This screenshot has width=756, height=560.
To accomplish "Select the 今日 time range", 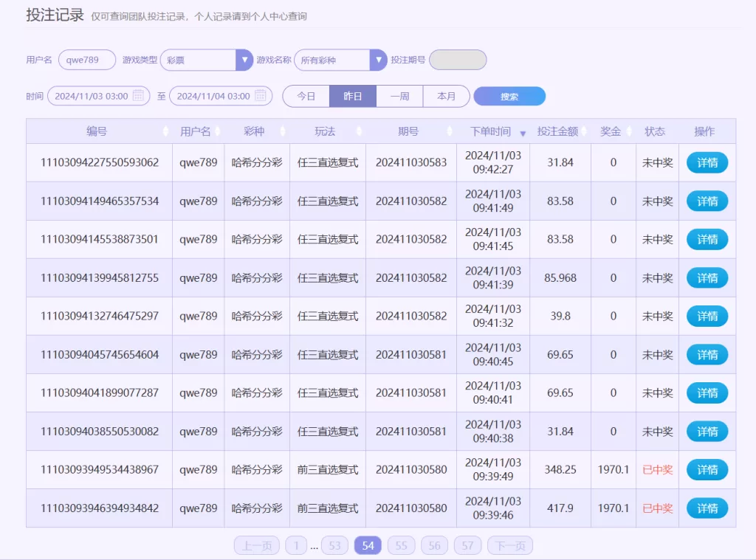I will 306,97.
